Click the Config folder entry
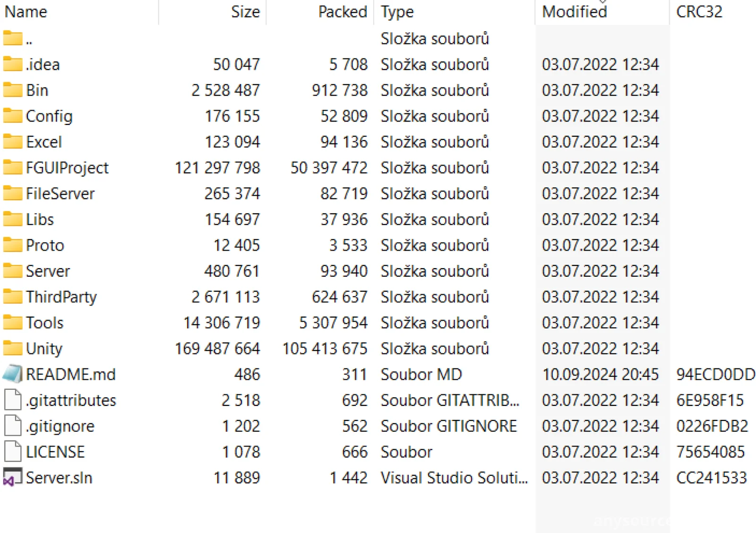Screen dimensions: 756x533 [x=49, y=116]
